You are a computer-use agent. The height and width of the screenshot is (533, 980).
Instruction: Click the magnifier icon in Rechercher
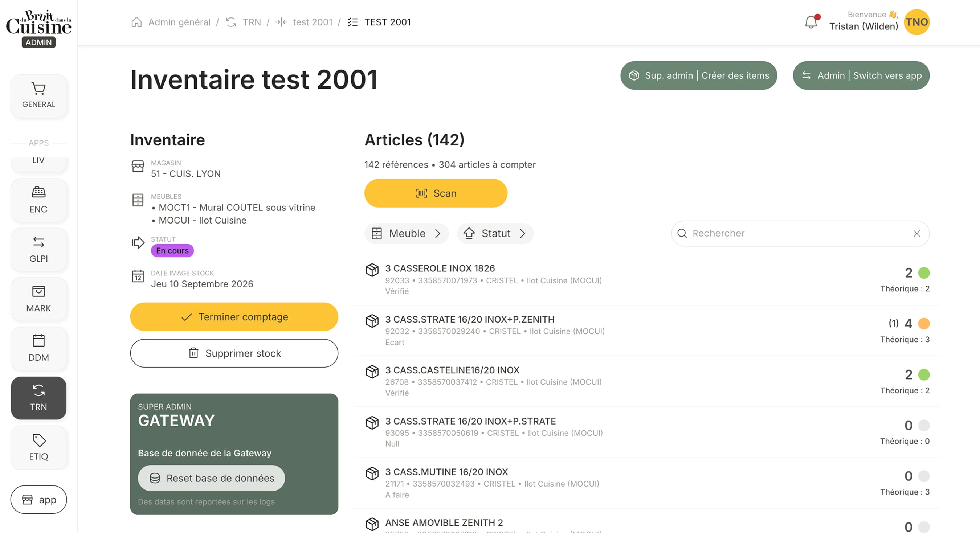[x=682, y=233]
